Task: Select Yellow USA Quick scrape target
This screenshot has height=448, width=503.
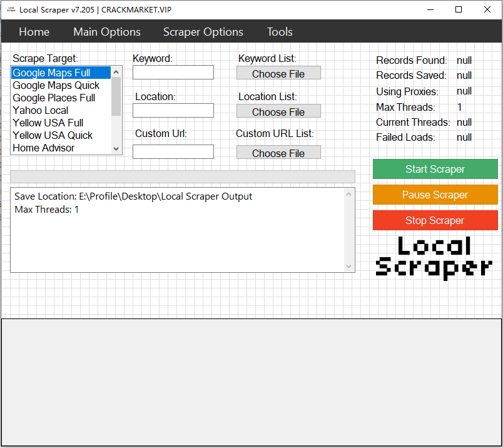Action: click(61, 135)
